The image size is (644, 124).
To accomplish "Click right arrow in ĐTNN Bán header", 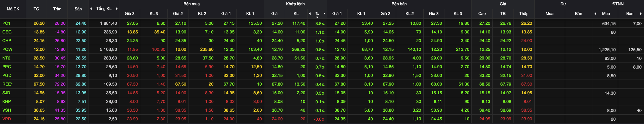I will 641,14.
